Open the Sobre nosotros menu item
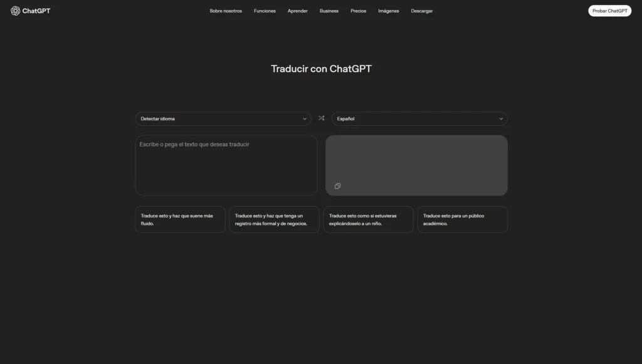Viewport: 642px width, 364px height. 225,11
